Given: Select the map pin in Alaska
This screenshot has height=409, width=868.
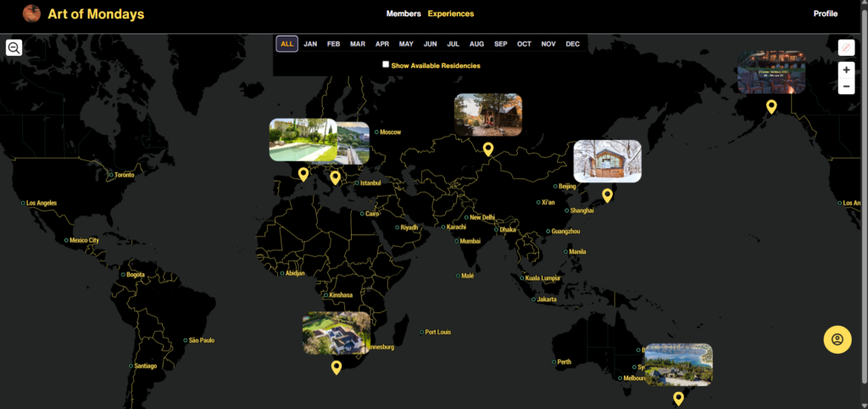Looking at the screenshot, I should (771, 106).
